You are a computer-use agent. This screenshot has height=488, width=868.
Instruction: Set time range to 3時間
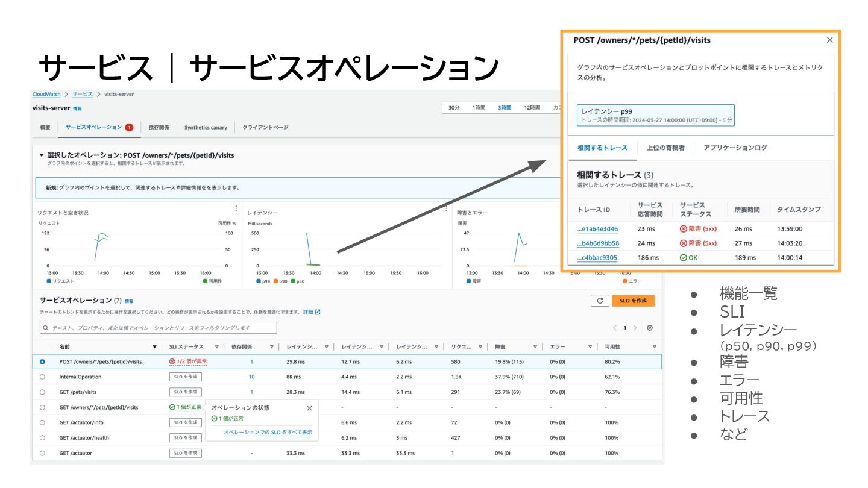click(x=505, y=107)
